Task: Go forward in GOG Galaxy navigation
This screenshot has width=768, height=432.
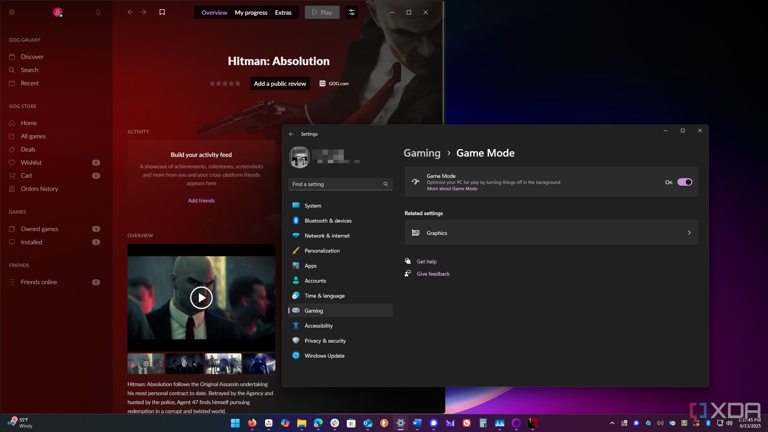Action: 144,12
